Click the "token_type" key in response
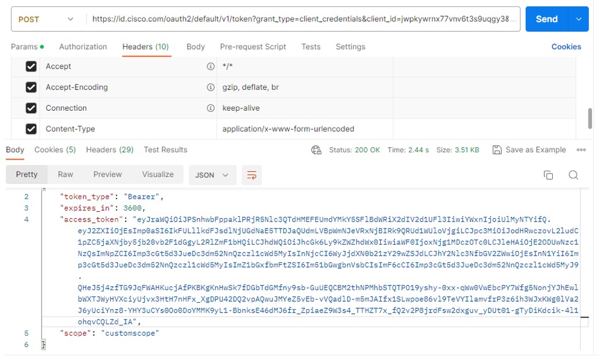Image resolution: width=603 pixels, height=364 pixels. (x=87, y=197)
